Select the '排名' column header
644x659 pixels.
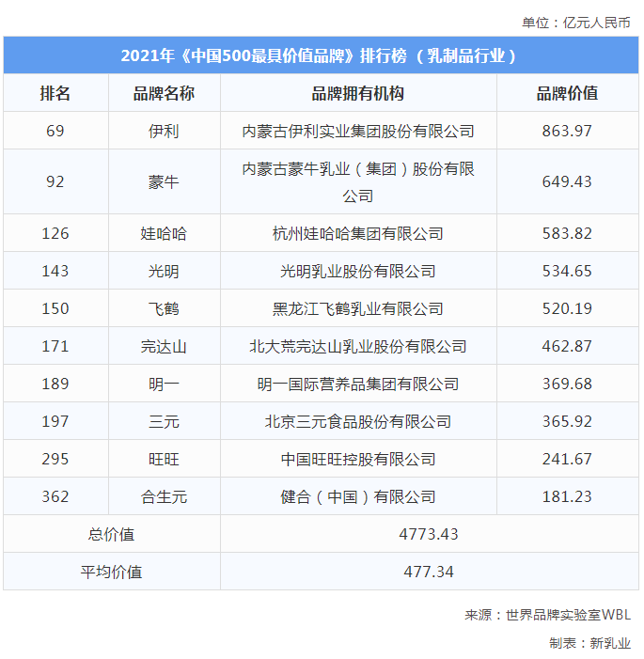[55, 93]
